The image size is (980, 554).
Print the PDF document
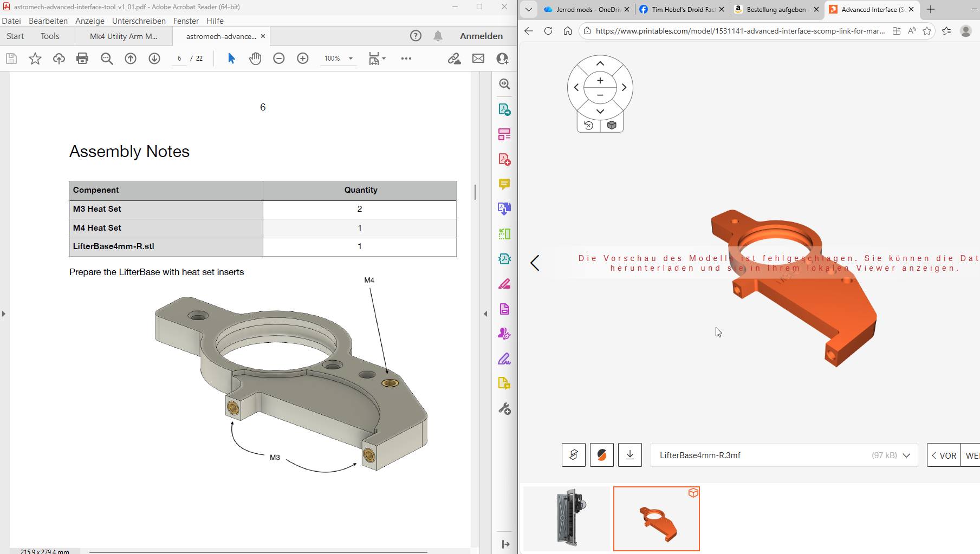coord(82,58)
